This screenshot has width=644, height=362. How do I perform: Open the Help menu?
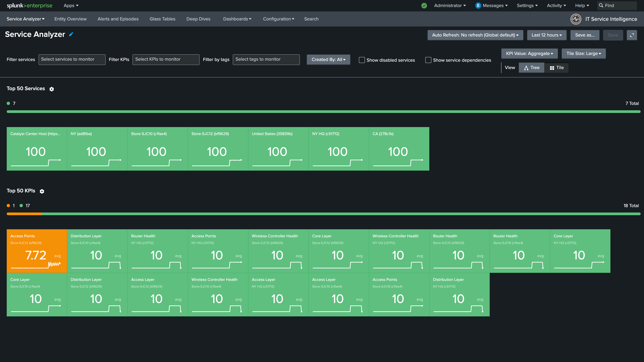tap(582, 6)
